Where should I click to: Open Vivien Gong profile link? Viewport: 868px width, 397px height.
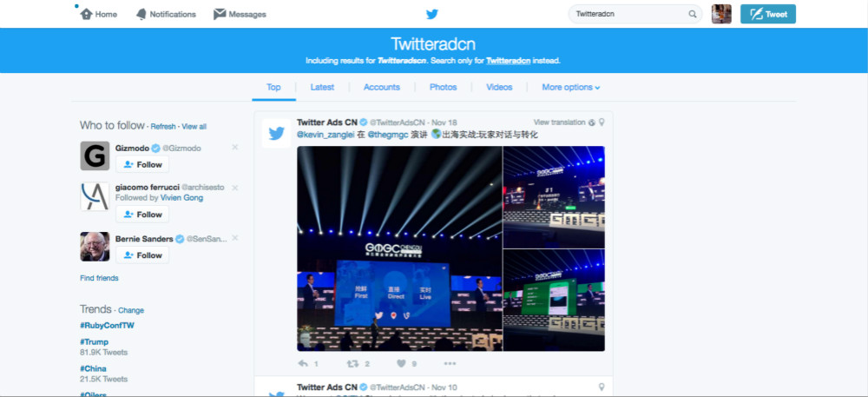coord(181,198)
